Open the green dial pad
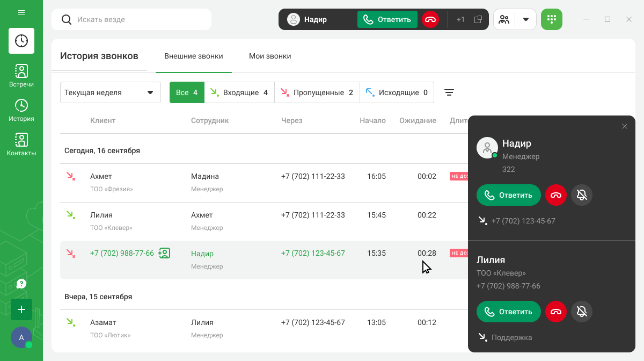Screen dimensions: 644x361 pyautogui.click(x=551, y=19)
